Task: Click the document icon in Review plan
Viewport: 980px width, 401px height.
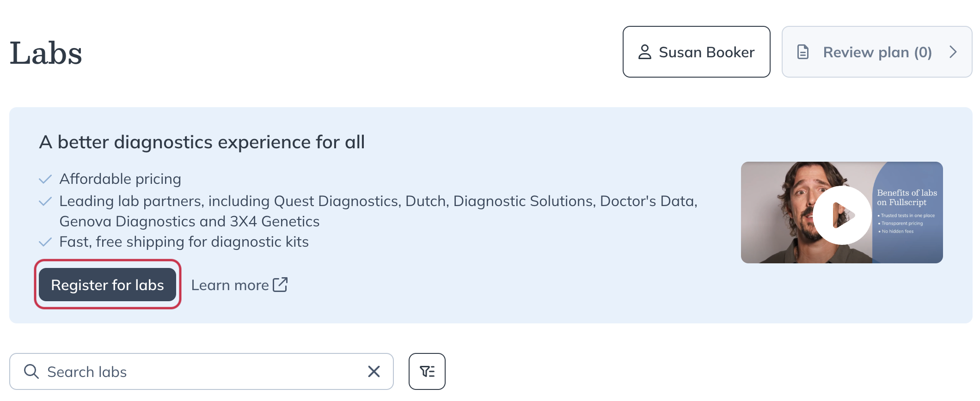Action: [x=803, y=52]
